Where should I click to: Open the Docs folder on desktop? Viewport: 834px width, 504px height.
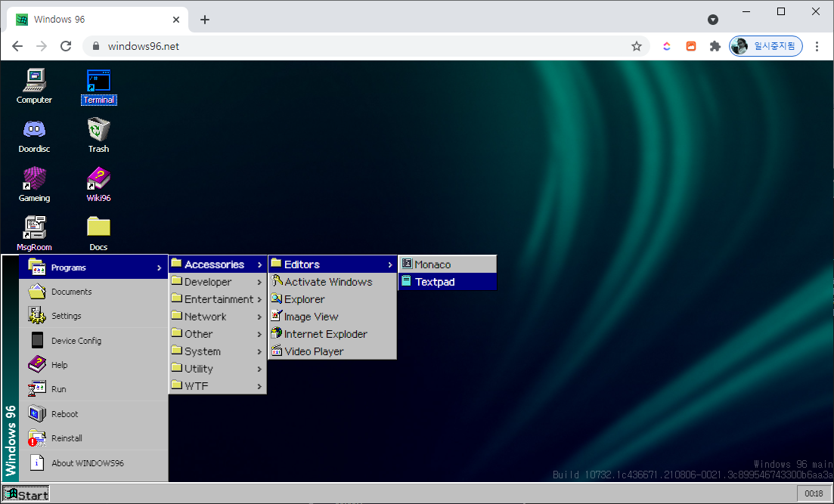coord(98,234)
